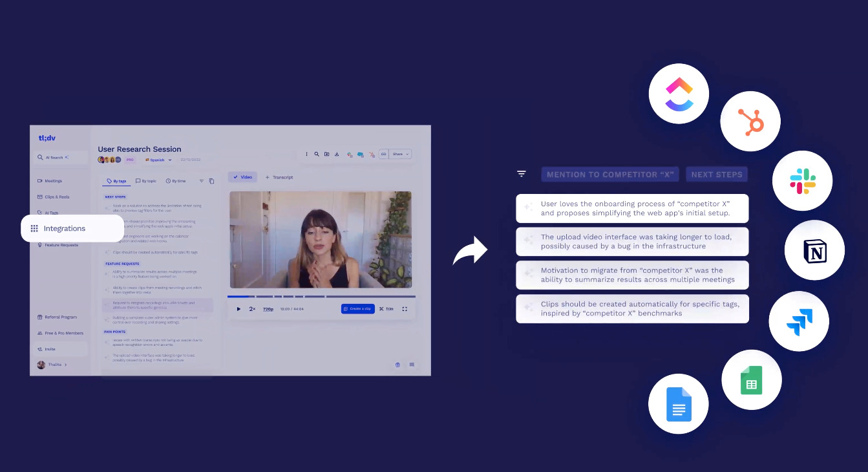This screenshot has width=868, height=472.
Task: Open the Slack integration icon
Action: pyautogui.click(x=802, y=181)
